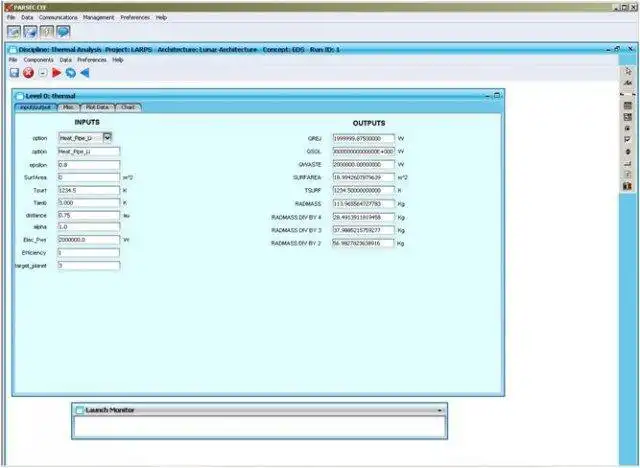The height and width of the screenshot is (468, 640).
Task: Open Help menu in the discipline window
Action: click(118, 60)
